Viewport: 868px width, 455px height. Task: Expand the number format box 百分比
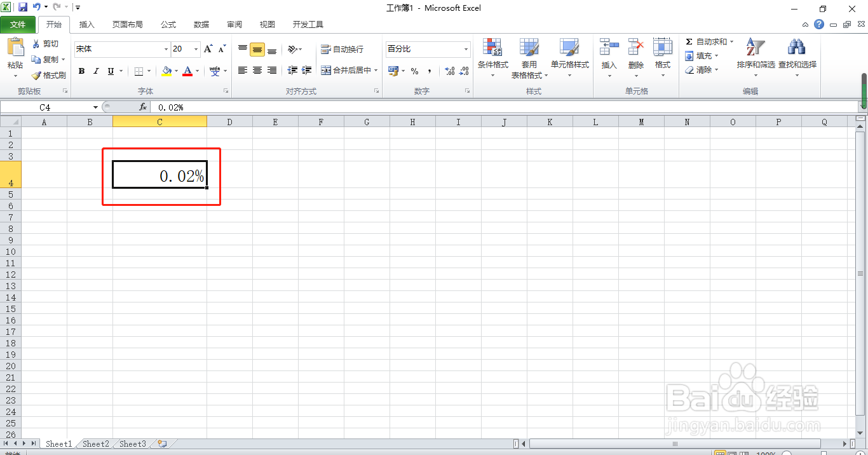tap(466, 49)
